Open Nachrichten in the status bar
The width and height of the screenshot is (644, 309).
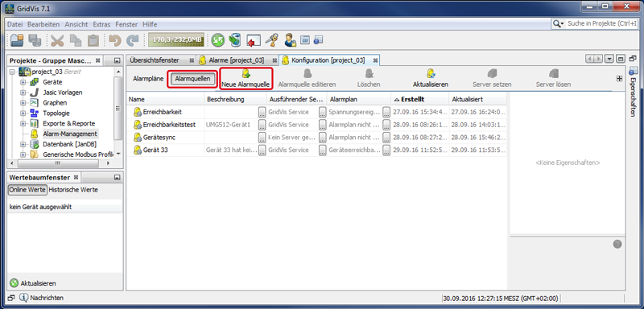42,298
